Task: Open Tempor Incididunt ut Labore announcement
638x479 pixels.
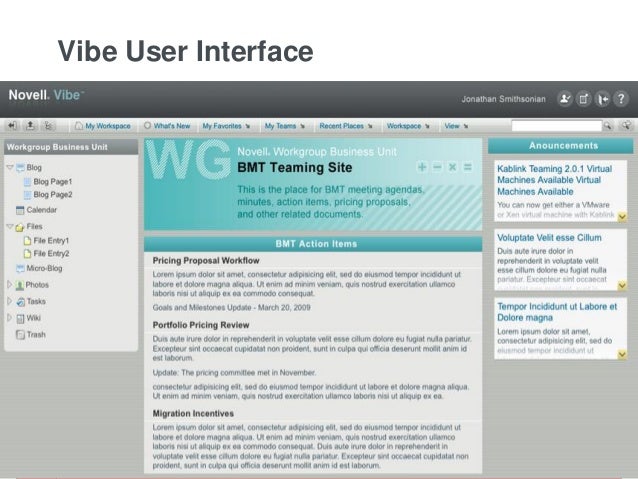Action: [557, 312]
